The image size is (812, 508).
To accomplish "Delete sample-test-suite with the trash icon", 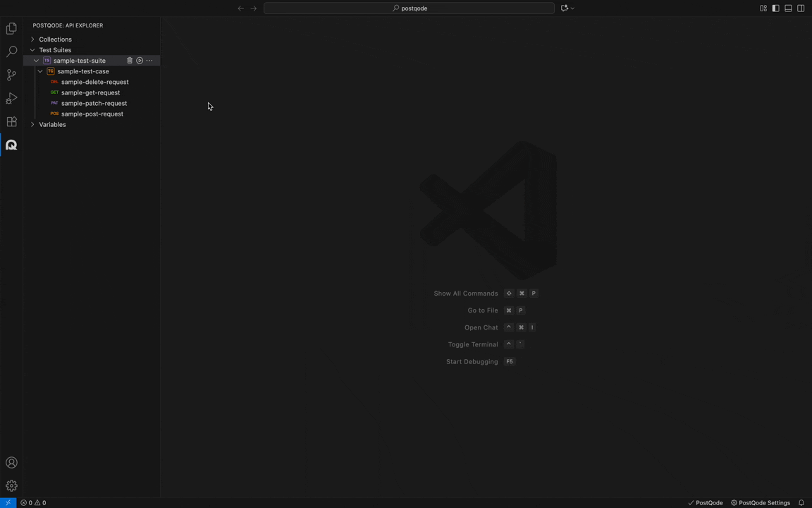I will pyautogui.click(x=129, y=61).
